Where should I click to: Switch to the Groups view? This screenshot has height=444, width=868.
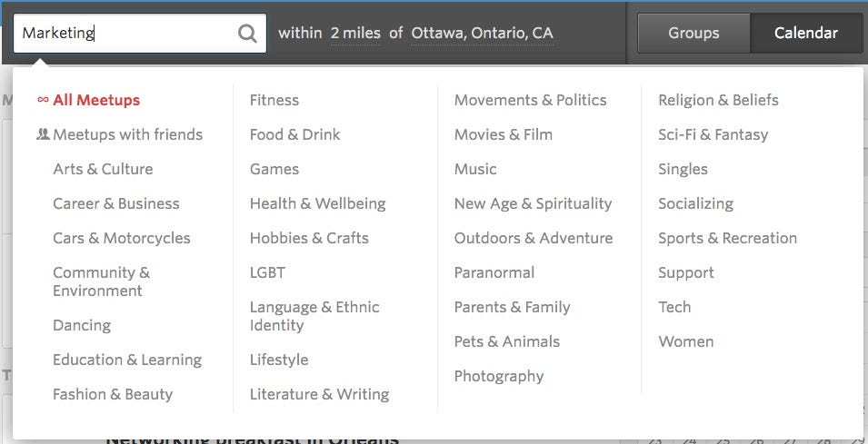click(693, 34)
